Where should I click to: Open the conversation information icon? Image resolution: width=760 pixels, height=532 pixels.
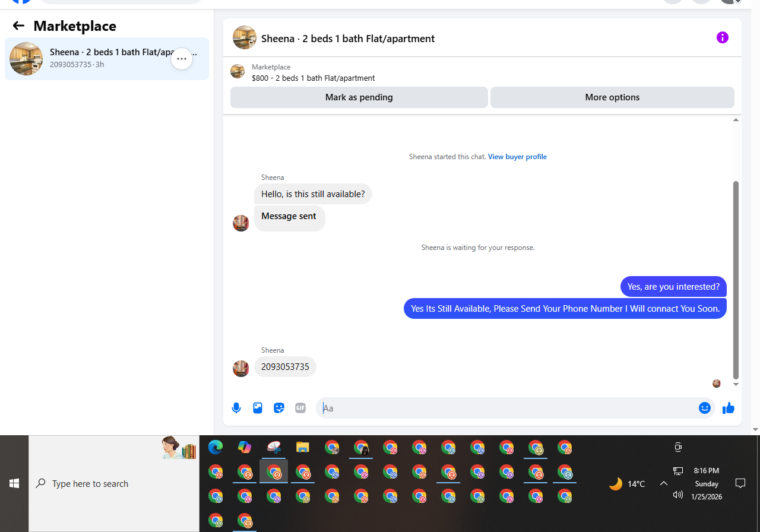coord(723,37)
